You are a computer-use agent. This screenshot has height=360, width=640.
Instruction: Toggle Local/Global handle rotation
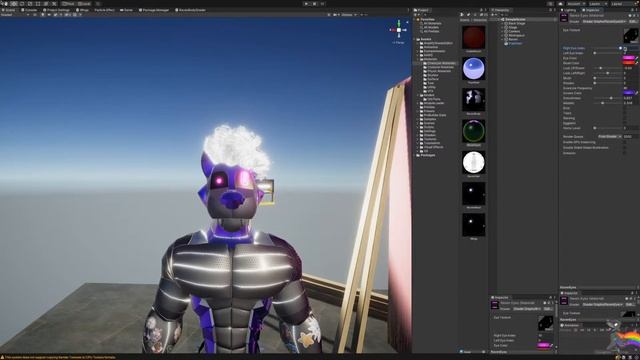(84, 4)
